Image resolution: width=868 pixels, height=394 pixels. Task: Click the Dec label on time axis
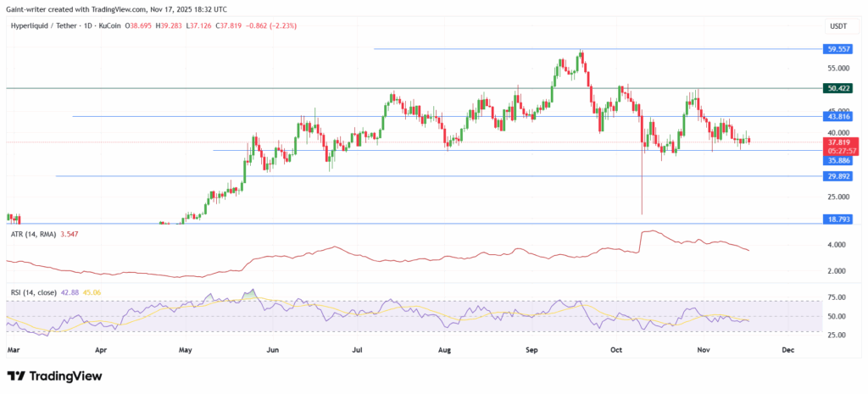point(789,350)
